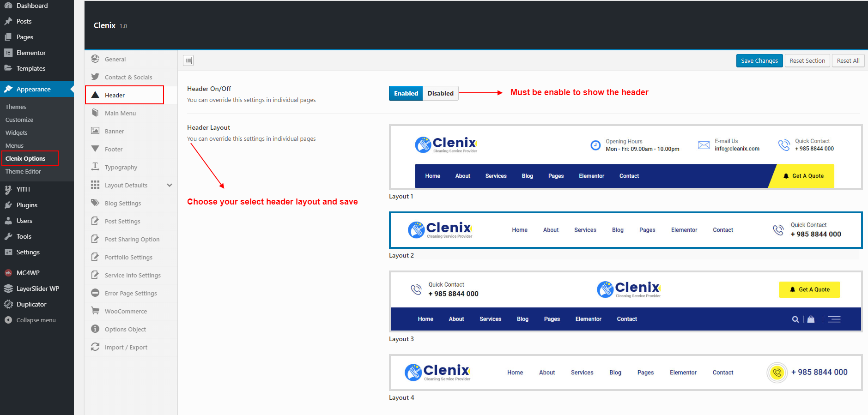Open Menus under Appearance

click(x=14, y=145)
